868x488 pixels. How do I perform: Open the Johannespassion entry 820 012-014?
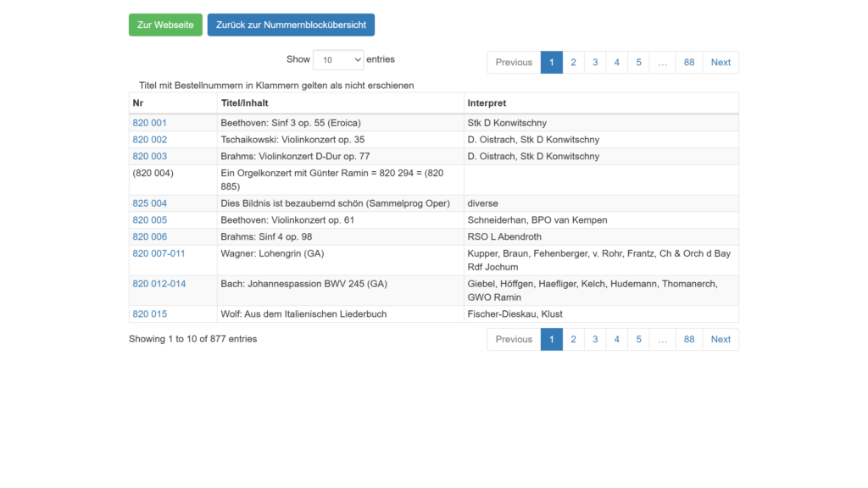tap(159, 284)
